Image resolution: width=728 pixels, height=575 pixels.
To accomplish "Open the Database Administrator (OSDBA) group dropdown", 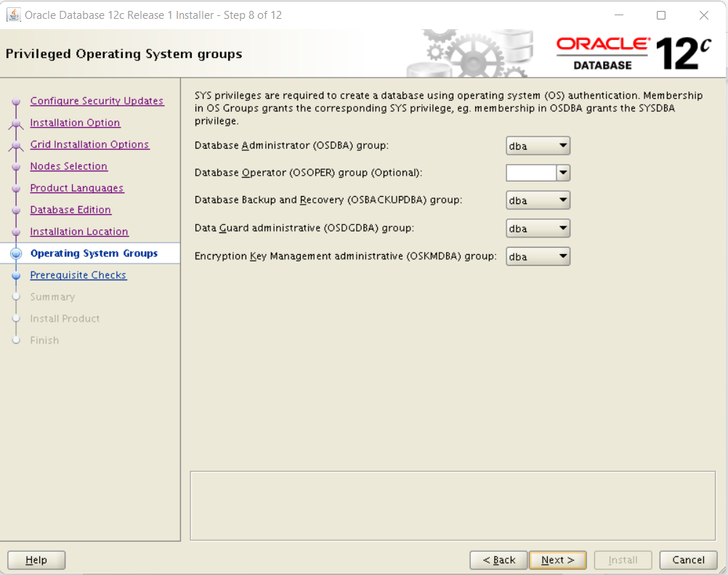I will 538,146.
